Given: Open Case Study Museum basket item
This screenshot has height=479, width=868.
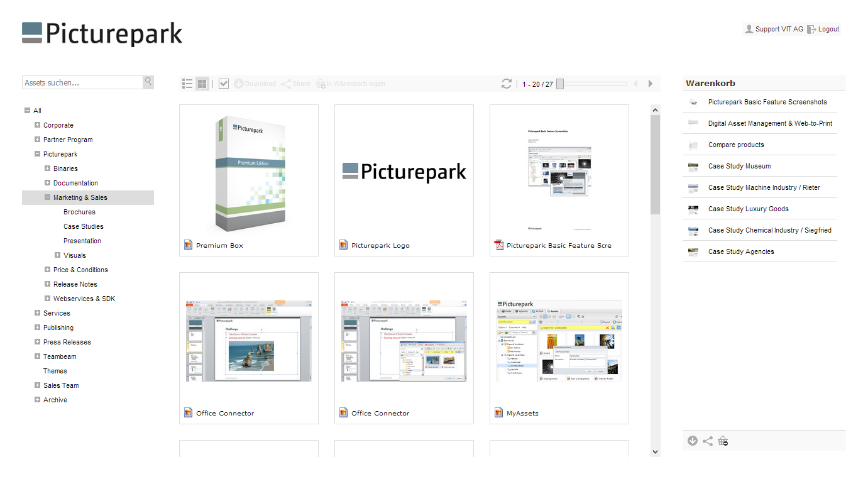Looking at the screenshot, I should (739, 166).
